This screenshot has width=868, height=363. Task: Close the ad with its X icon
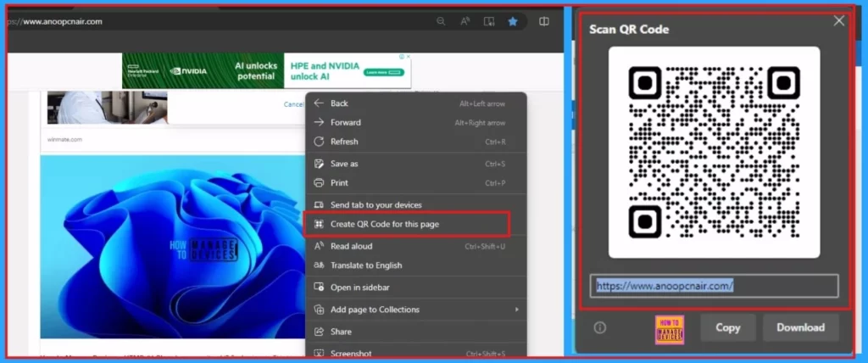(x=409, y=57)
